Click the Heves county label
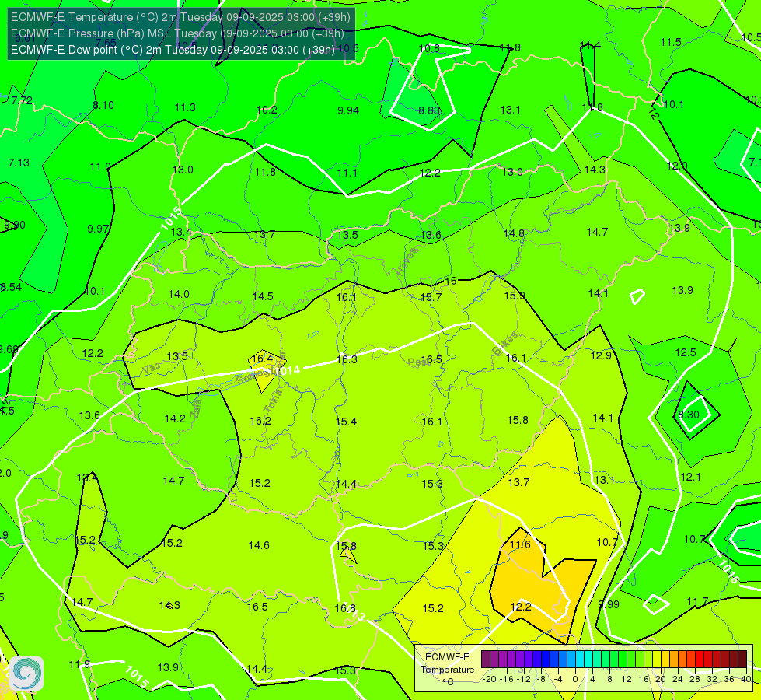Image resolution: width=761 pixels, height=700 pixels. point(407,262)
